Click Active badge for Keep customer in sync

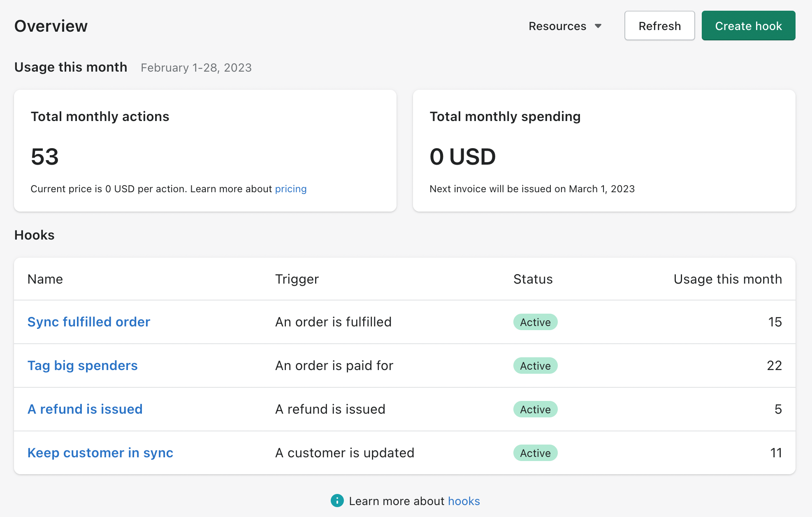pos(535,453)
